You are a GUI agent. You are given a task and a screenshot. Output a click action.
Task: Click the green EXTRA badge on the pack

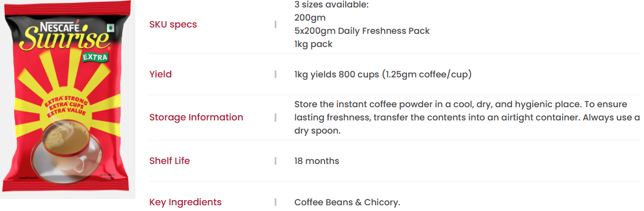tap(96, 57)
